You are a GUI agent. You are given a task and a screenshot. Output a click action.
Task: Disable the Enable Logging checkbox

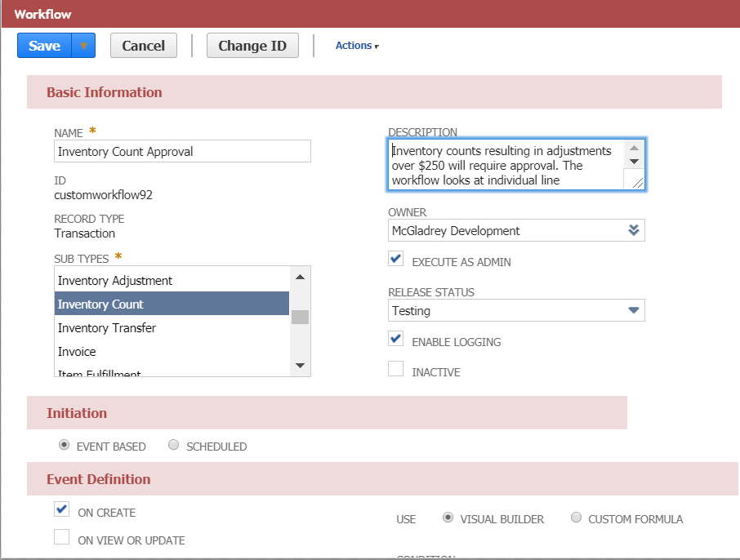[x=396, y=339]
